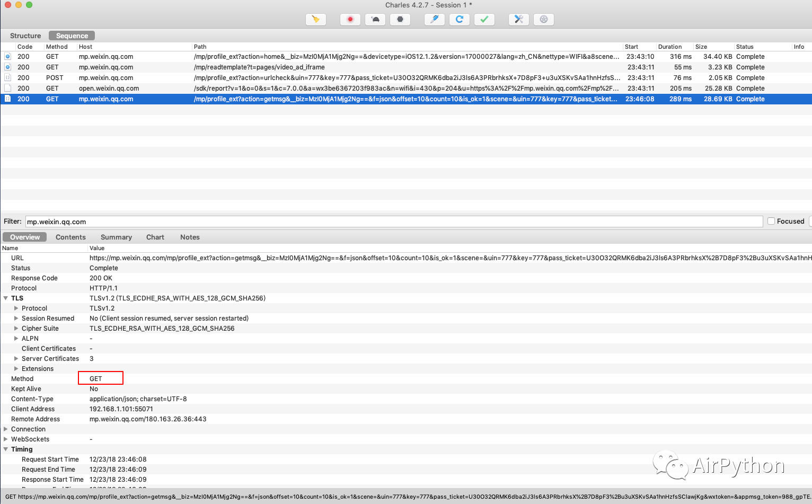Expand the WebSockets section

click(6, 439)
